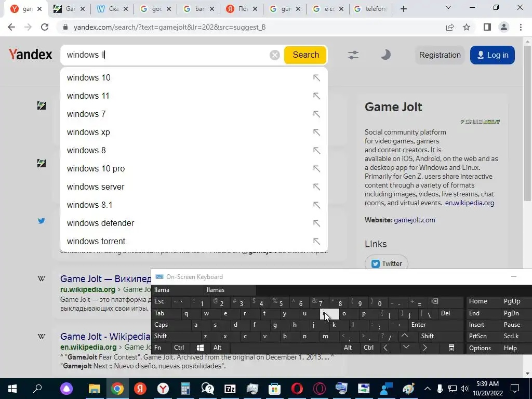
Task: Open gamejolt.com website link
Action: [414, 220]
